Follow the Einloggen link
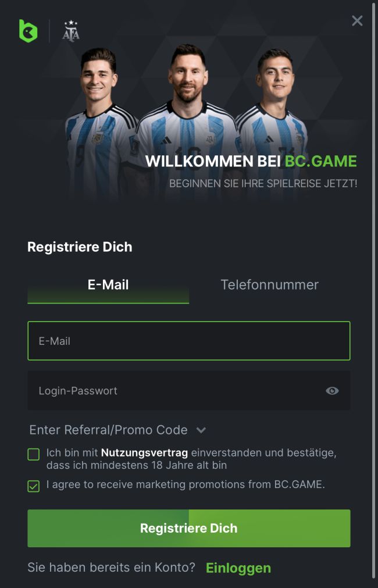 pos(238,568)
